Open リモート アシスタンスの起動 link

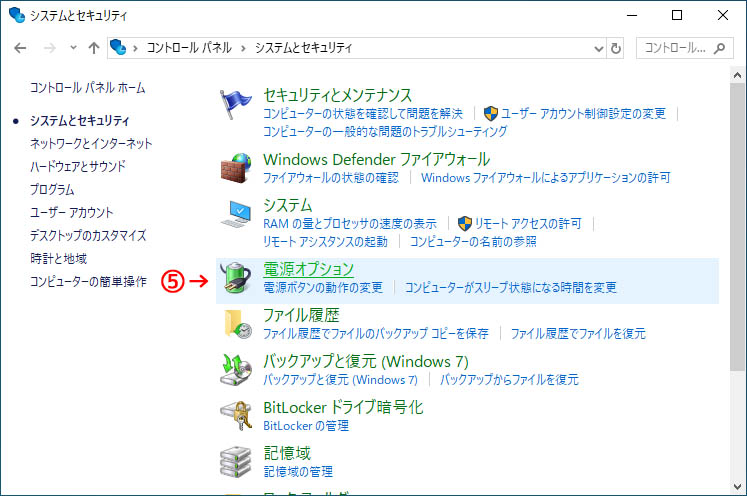click(325, 242)
